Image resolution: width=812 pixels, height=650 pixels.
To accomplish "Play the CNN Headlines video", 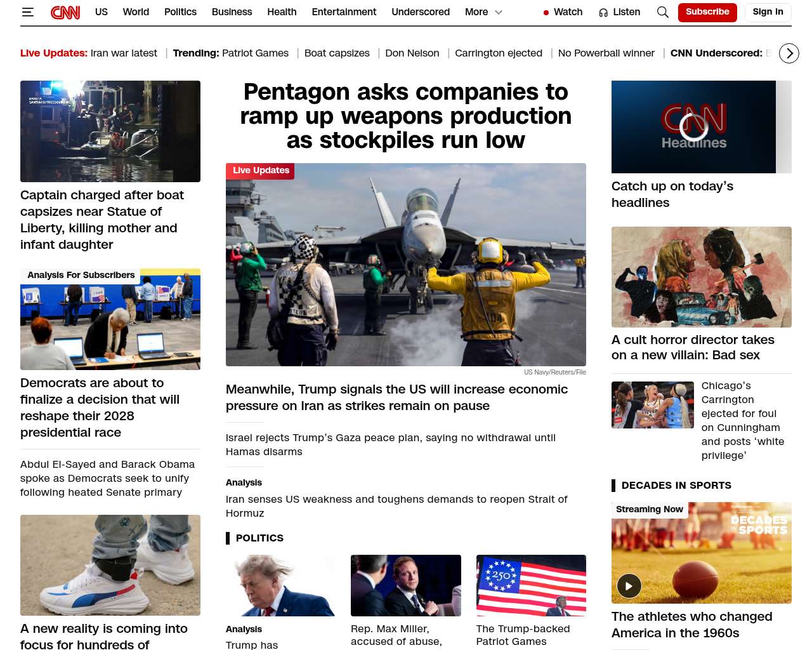I will [x=694, y=127].
